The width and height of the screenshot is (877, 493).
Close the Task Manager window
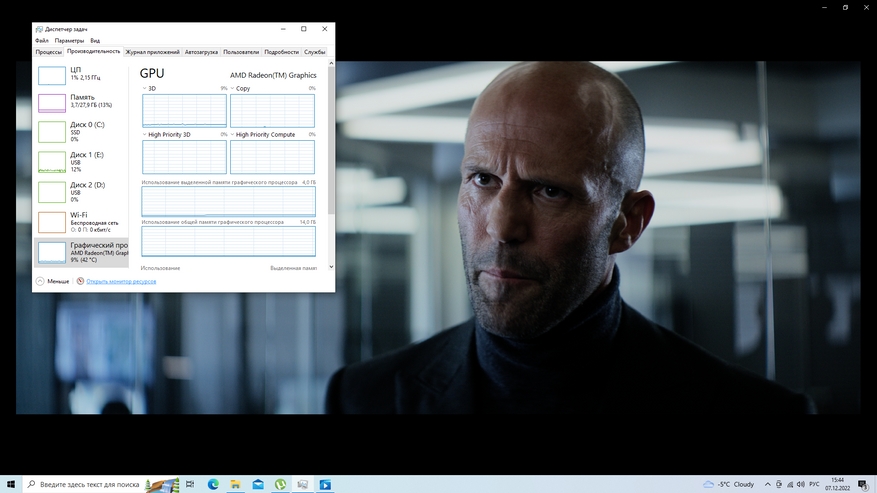point(324,29)
